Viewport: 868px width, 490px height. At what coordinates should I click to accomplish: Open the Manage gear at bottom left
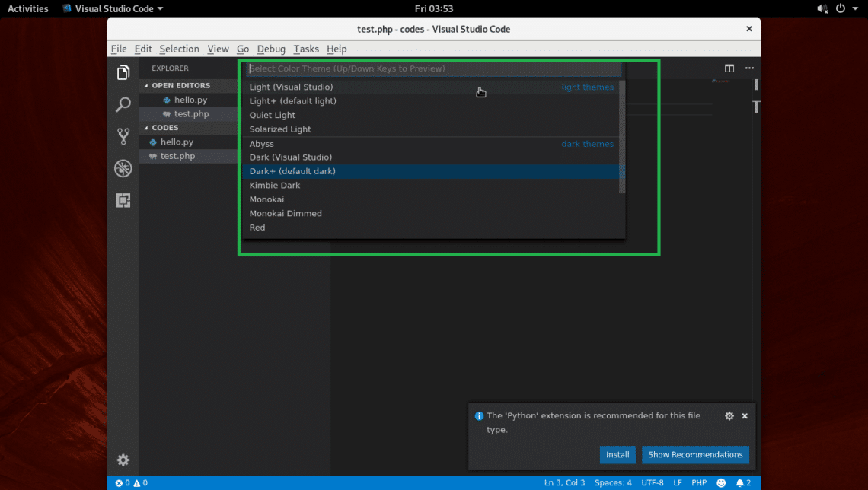click(123, 460)
